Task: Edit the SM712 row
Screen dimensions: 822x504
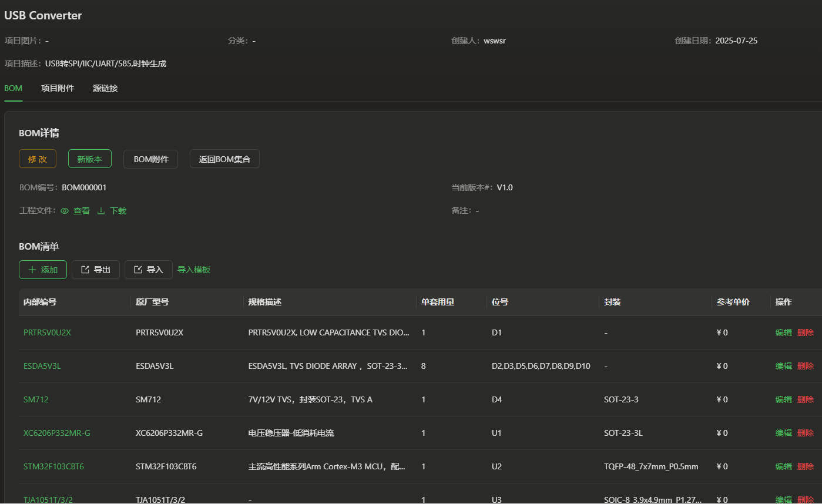Action: pos(783,399)
